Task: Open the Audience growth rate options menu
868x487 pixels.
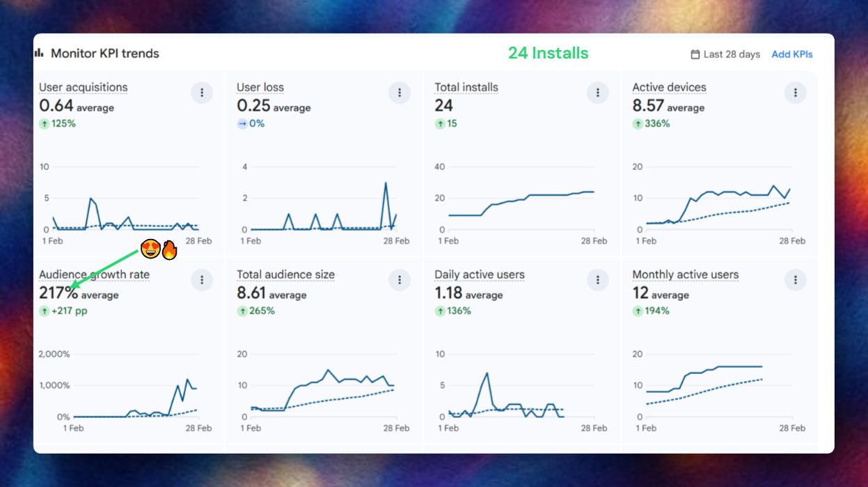Action: (x=202, y=280)
